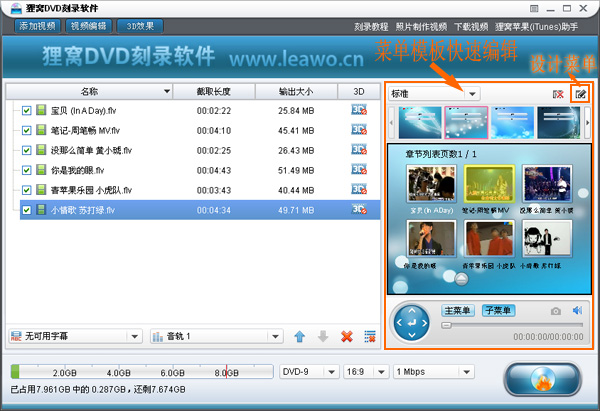The height and width of the screenshot is (411, 600).
Task: Open the 刻录教程 link
Action: pyautogui.click(x=371, y=27)
